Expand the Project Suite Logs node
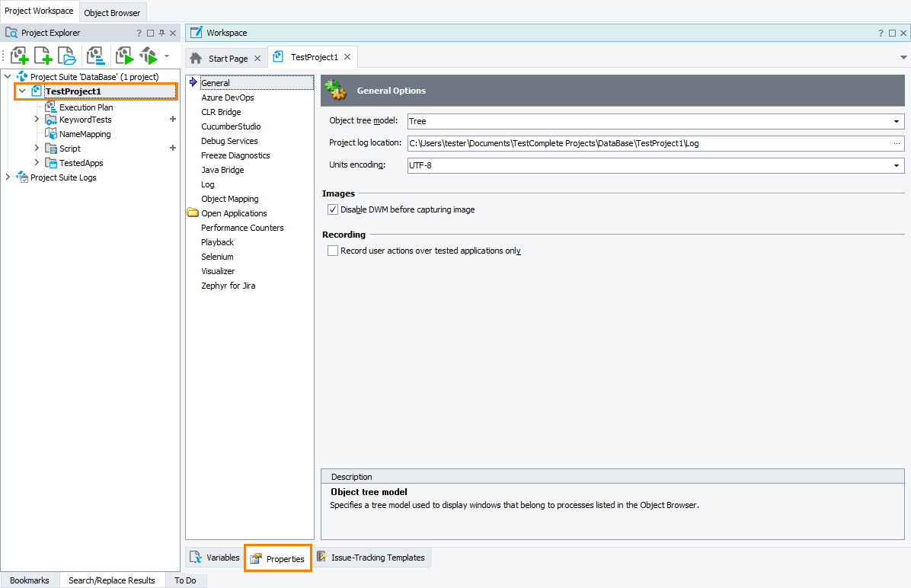Viewport: 911px width, 588px height. [7, 177]
